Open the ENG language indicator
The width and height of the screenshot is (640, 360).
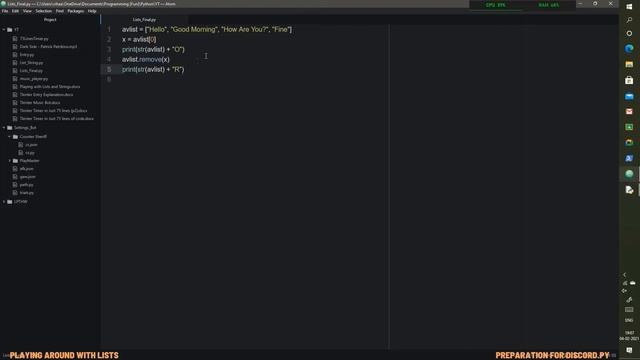[629, 320]
